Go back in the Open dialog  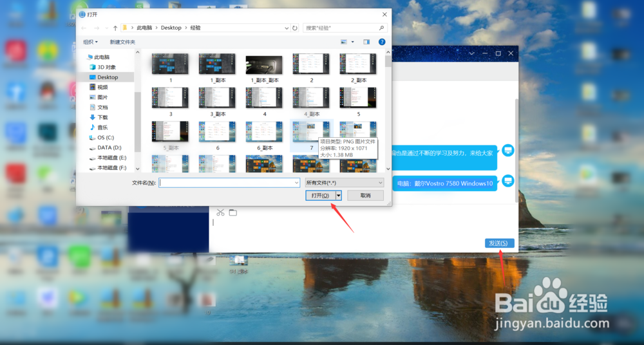(x=84, y=28)
